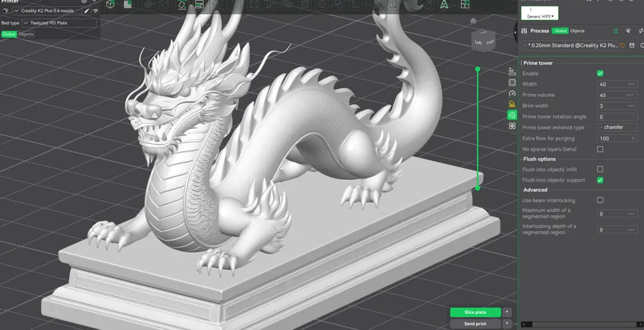This screenshot has height=330, width=644.
Task: Click the Slice plate button
Action: [475, 313]
